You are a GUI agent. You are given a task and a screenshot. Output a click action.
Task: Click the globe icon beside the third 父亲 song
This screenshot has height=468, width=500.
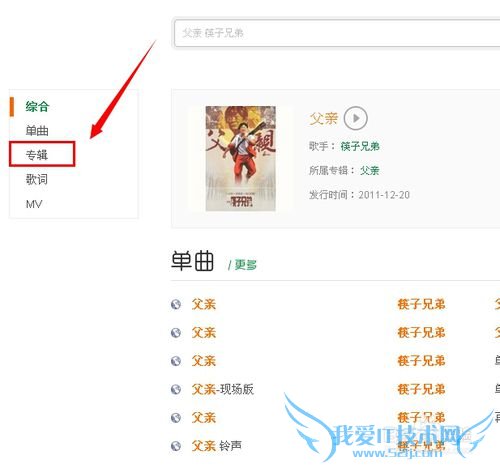176,361
